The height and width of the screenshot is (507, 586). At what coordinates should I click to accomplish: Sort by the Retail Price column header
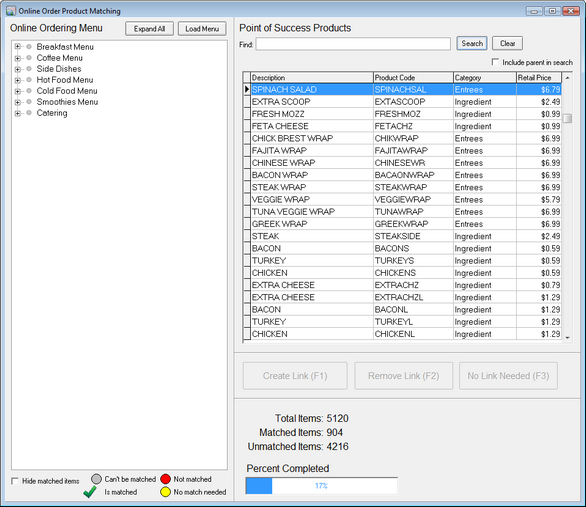tap(539, 77)
